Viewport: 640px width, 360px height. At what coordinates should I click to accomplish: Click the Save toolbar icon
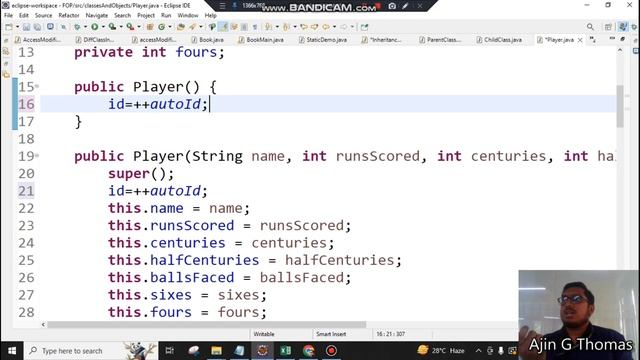(x=26, y=27)
